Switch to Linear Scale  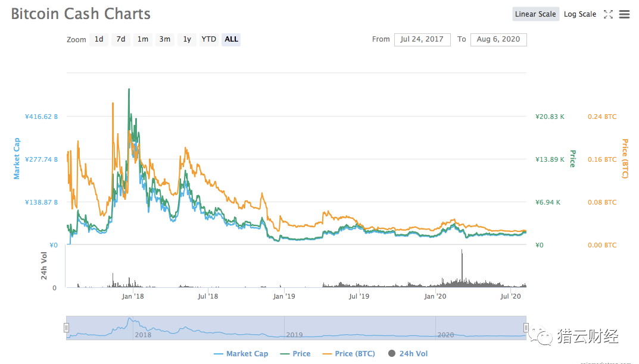535,14
